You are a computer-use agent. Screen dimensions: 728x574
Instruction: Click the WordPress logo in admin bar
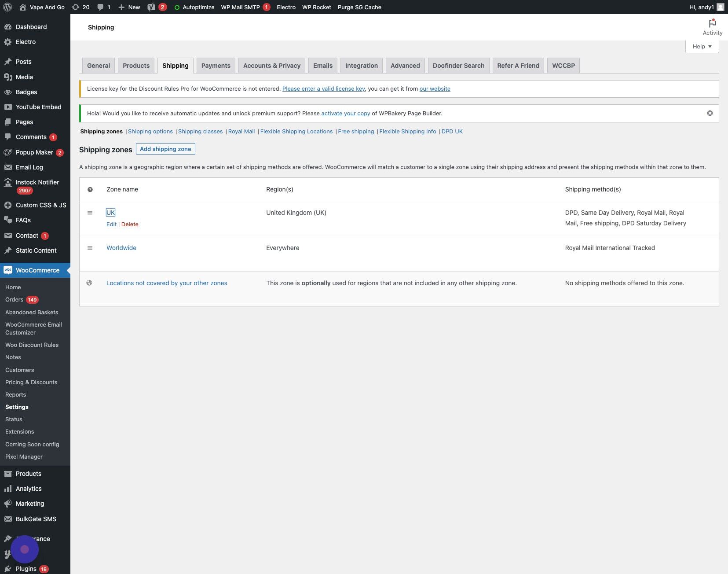pyautogui.click(x=7, y=7)
